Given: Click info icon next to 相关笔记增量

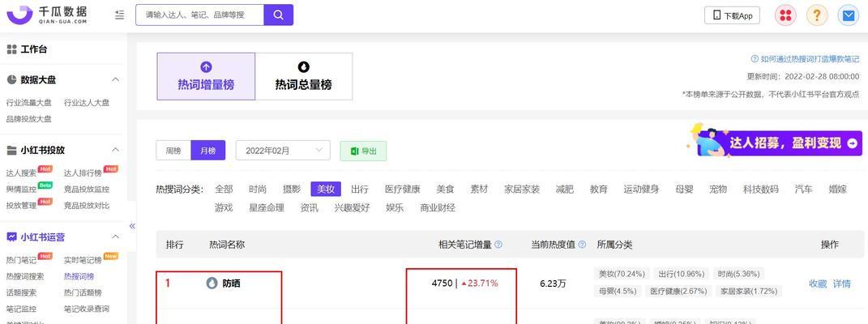Looking at the screenshot, I should click(x=498, y=245).
